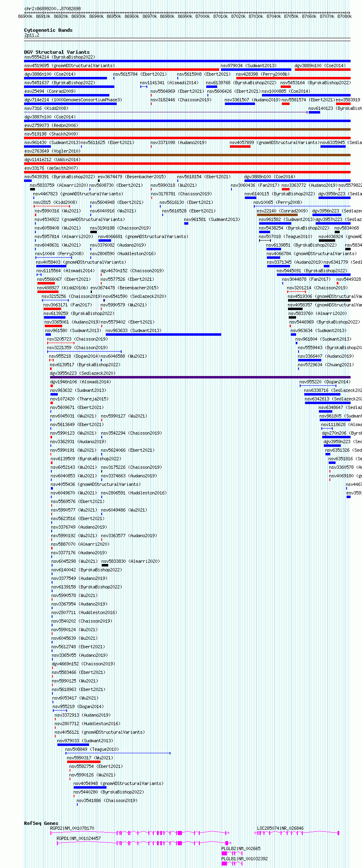This screenshot has height=868, width=362.
Task: Open variant nsv10064 (Perry2008)
Action: pyautogui.click(x=53, y=258)
